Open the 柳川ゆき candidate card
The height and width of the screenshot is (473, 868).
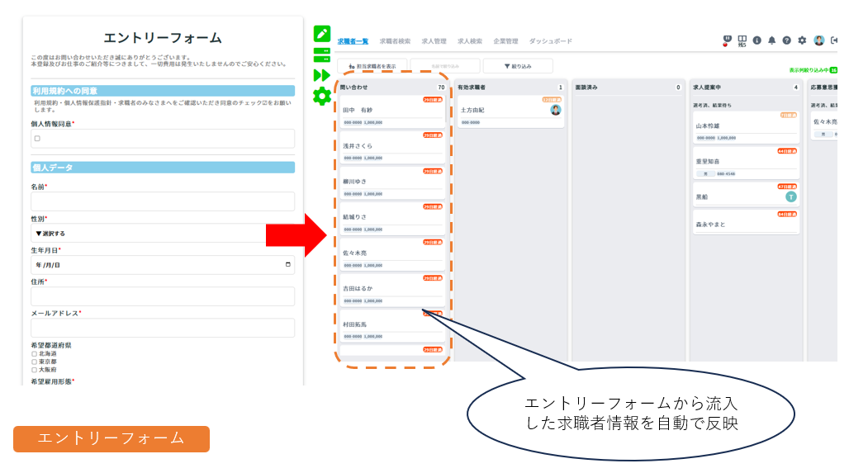(x=392, y=183)
